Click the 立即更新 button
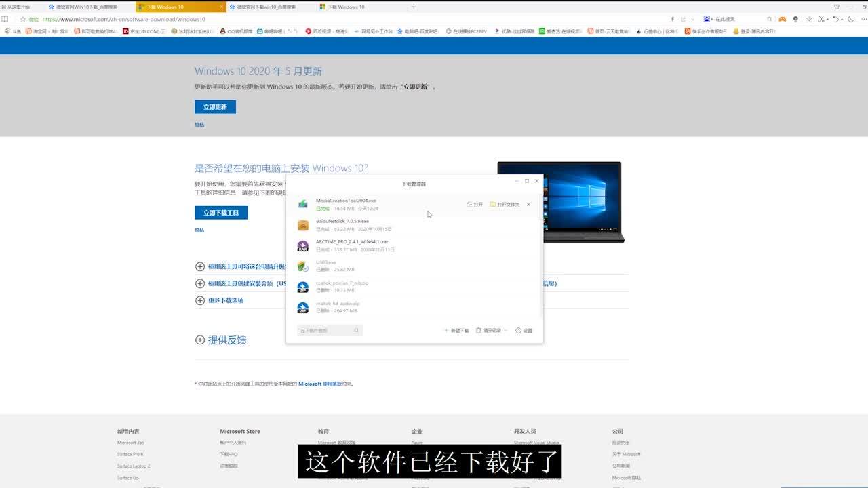 [215, 107]
